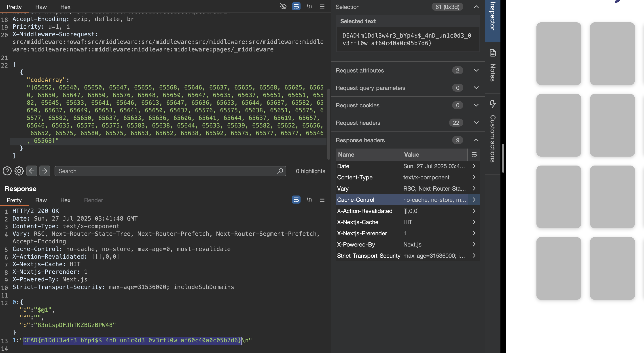
Task: Click the DEAD{...} flag in response body
Action: (133, 340)
